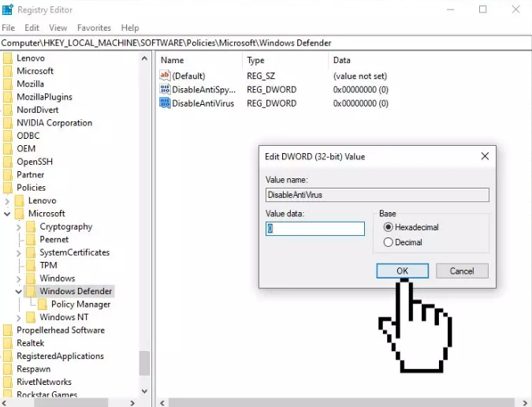532x407 pixels.
Task: Open the Favorites menu
Action: [x=94, y=28]
